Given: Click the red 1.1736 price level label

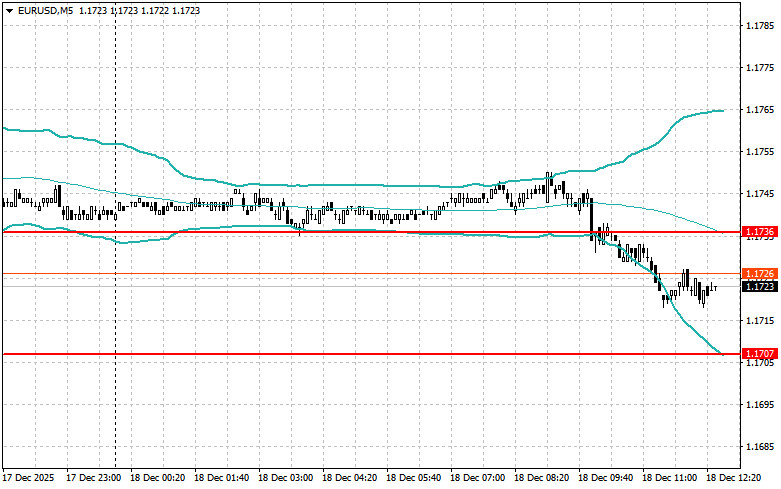Looking at the screenshot, I should (760, 232).
